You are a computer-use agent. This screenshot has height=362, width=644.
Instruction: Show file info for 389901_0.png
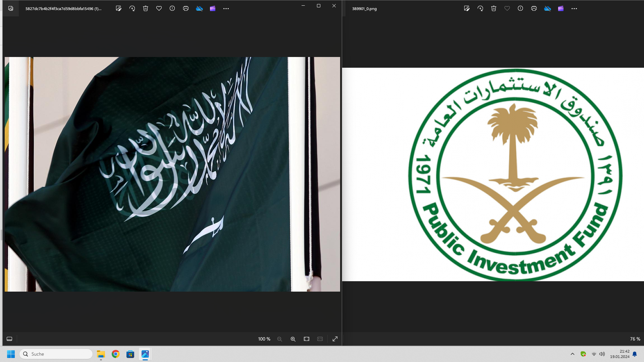coord(520,9)
